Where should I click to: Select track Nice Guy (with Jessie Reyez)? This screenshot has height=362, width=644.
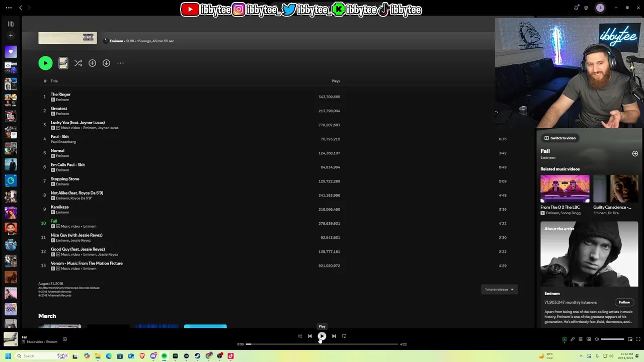pos(76,235)
